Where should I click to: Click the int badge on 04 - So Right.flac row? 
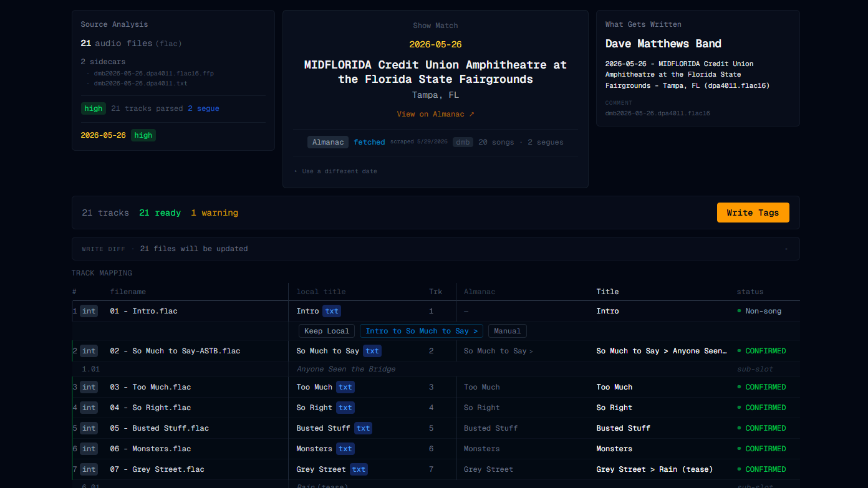89,408
